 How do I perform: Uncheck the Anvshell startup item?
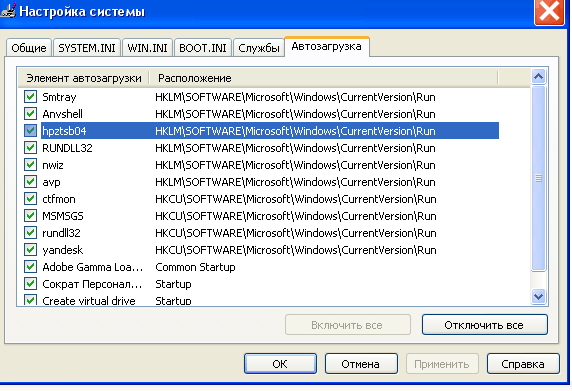click(31, 113)
